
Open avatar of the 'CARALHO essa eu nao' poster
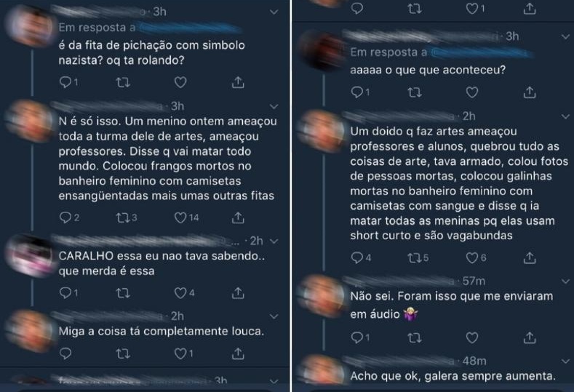coord(30,255)
